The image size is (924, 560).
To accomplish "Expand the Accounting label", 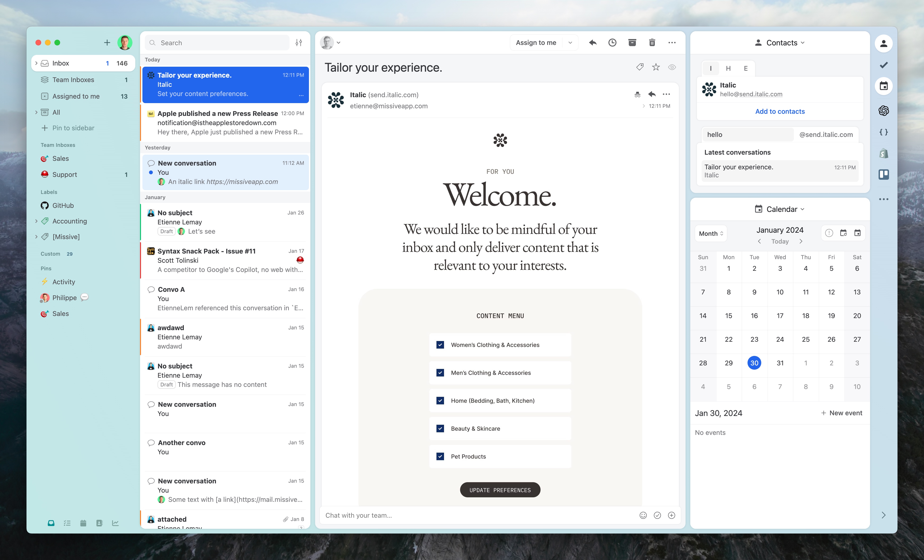I will click(36, 221).
